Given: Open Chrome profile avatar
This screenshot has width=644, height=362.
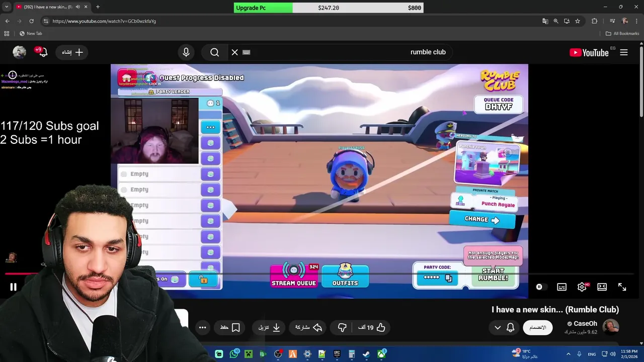Looking at the screenshot, I should click(x=625, y=21).
